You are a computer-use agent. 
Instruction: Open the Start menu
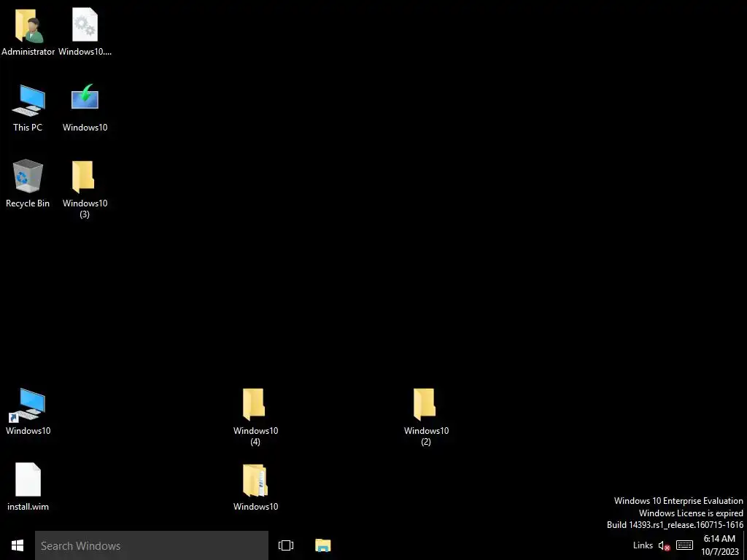tap(18, 545)
